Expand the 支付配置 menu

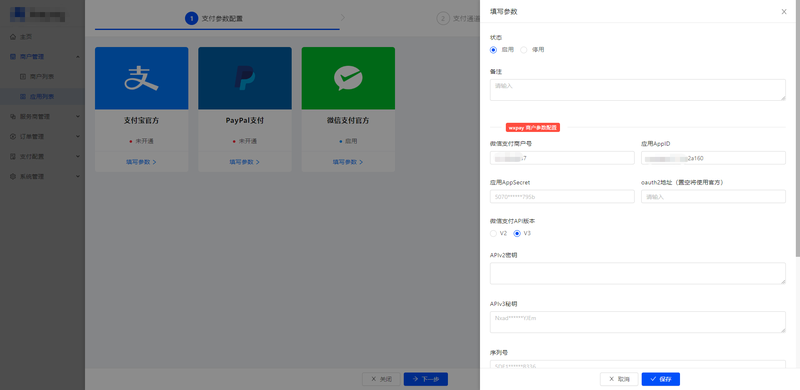point(42,156)
